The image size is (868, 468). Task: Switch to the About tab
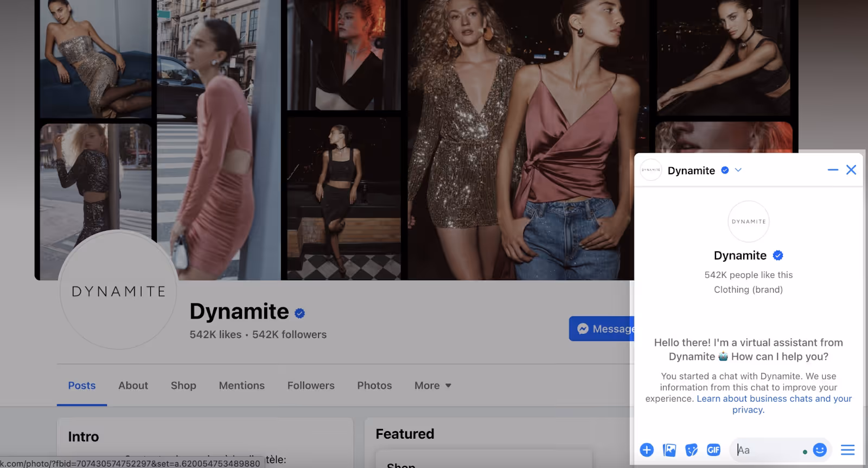click(x=133, y=385)
